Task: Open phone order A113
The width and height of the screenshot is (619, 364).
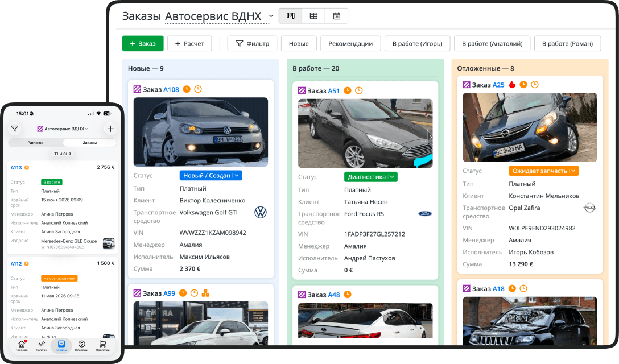Action: click(16, 168)
